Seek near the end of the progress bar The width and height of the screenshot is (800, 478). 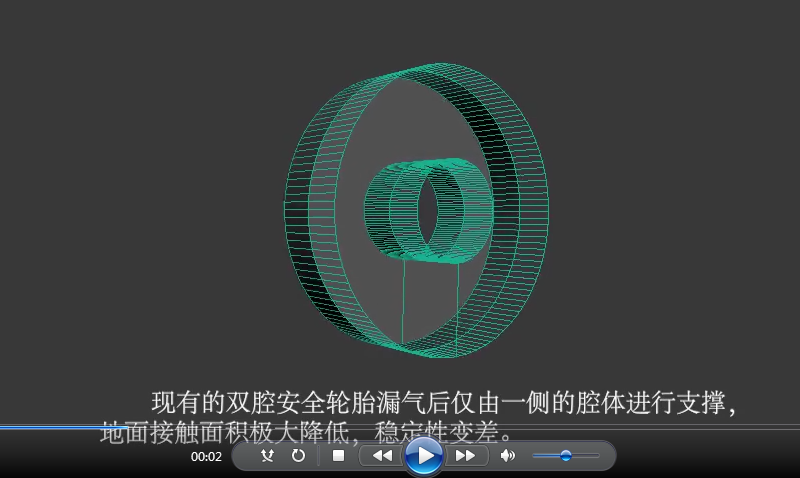click(780, 427)
